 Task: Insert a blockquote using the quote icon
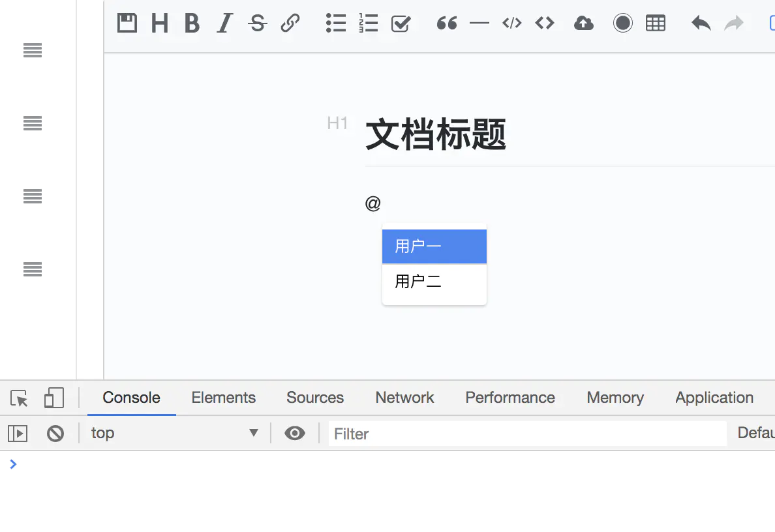click(x=447, y=23)
